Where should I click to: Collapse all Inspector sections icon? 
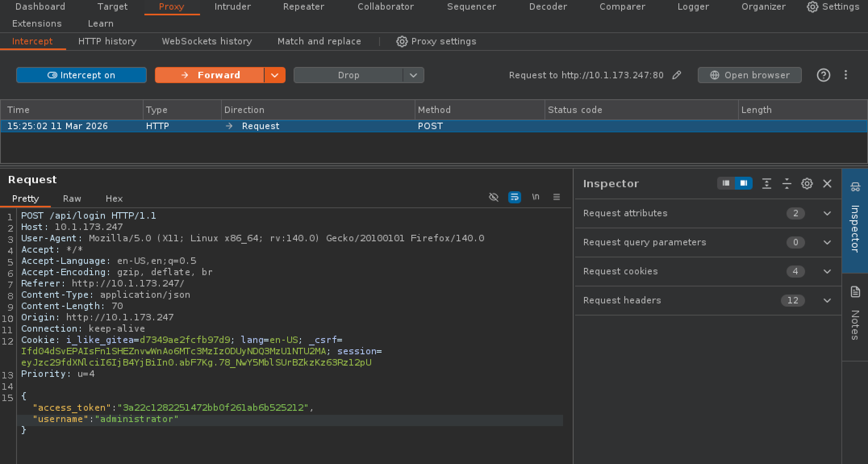tap(787, 184)
